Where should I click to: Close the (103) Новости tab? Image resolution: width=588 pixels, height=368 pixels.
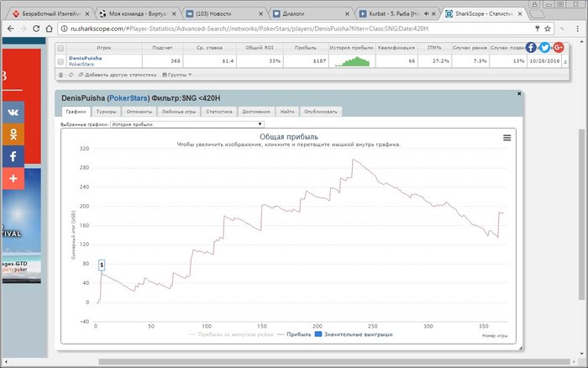[x=260, y=13]
